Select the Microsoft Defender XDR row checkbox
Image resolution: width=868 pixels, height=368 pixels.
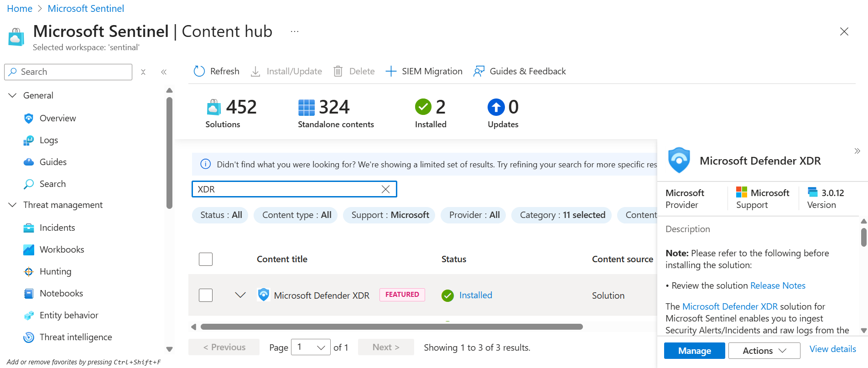point(206,295)
